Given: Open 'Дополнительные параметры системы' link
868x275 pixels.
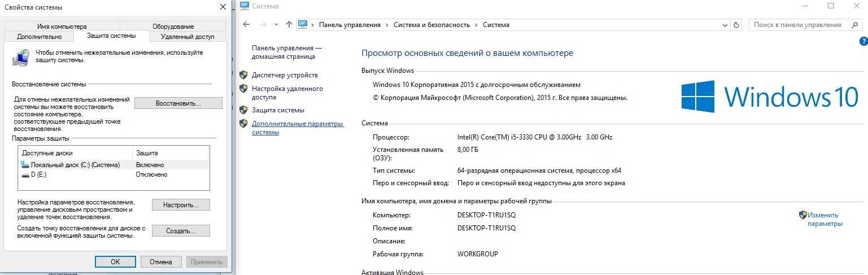Looking at the screenshot, I should pos(298,128).
